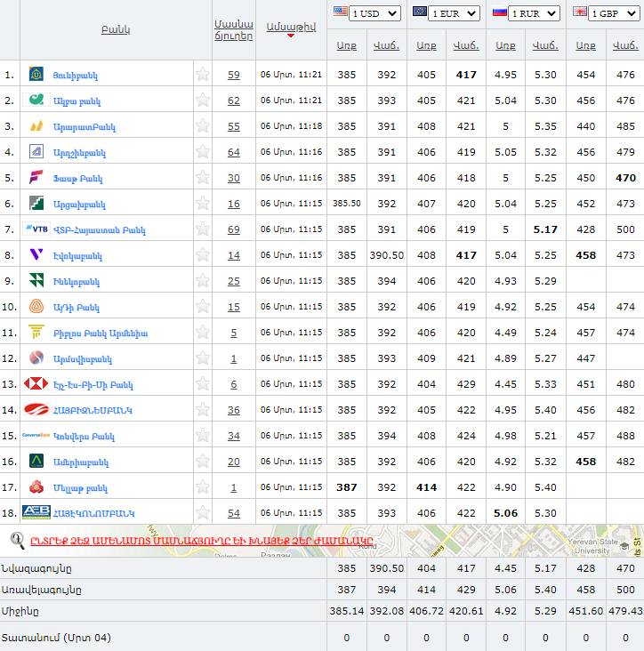Sort by the Bank column header

click(x=116, y=29)
